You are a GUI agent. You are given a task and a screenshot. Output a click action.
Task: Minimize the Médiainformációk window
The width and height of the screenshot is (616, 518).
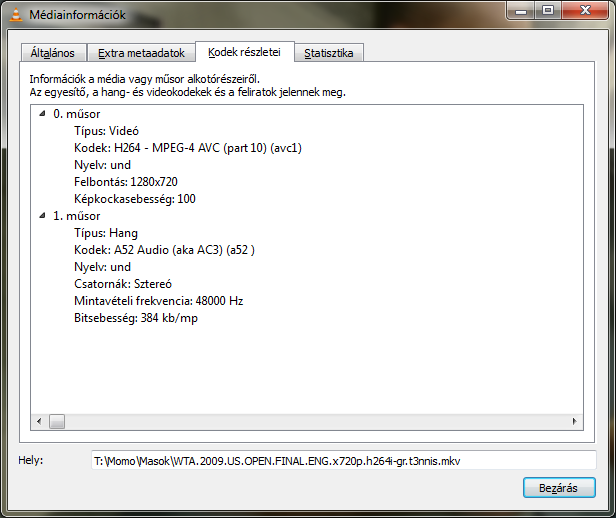tap(521, 11)
